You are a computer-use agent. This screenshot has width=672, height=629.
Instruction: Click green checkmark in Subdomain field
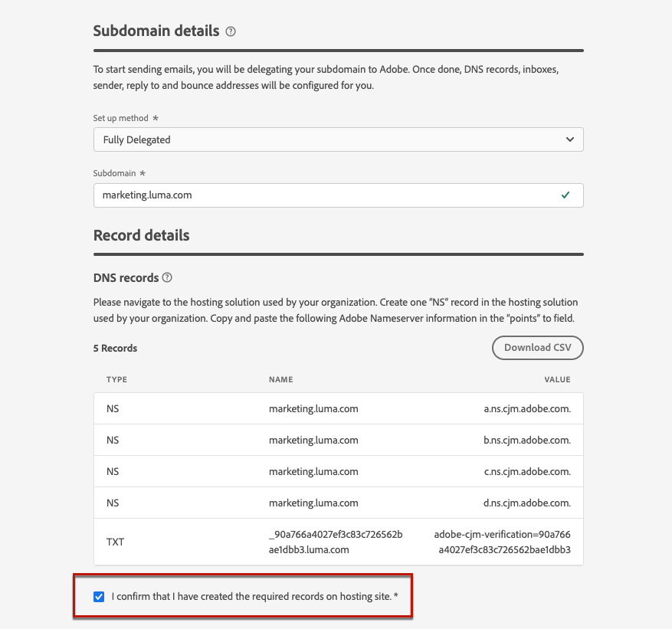click(565, 195)
